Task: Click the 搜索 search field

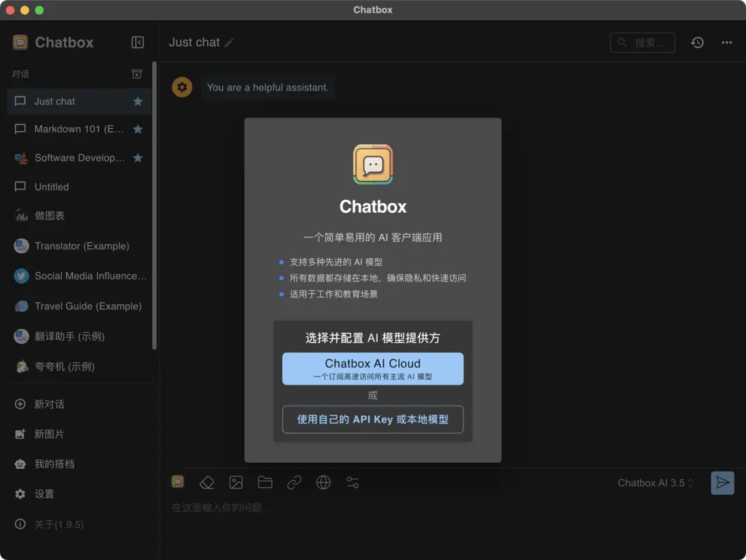Action: (x=642, y=42)
